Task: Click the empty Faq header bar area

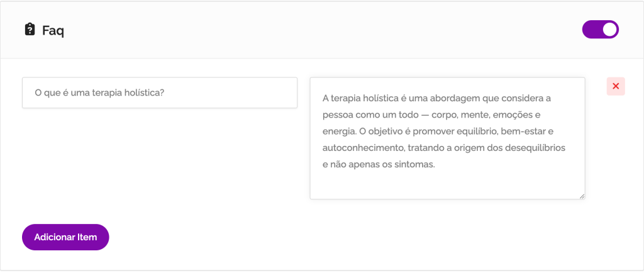Action: tap(314, 30)
